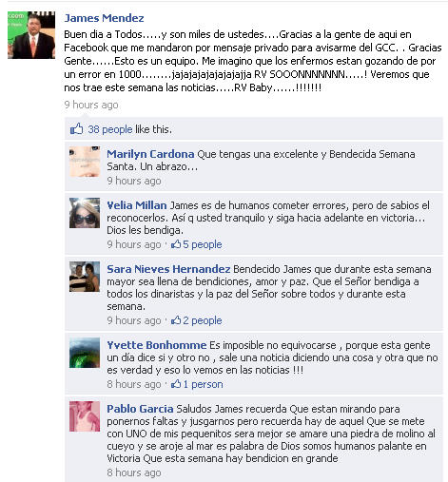Screen dimensions: 448x482
Task: View the 5 people who liked Velia's comment
Action: [x=203, y=244]
